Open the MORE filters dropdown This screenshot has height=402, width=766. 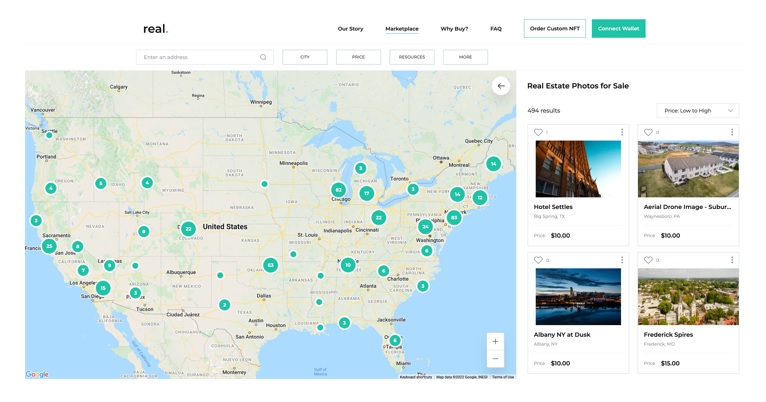click(465, 57)
